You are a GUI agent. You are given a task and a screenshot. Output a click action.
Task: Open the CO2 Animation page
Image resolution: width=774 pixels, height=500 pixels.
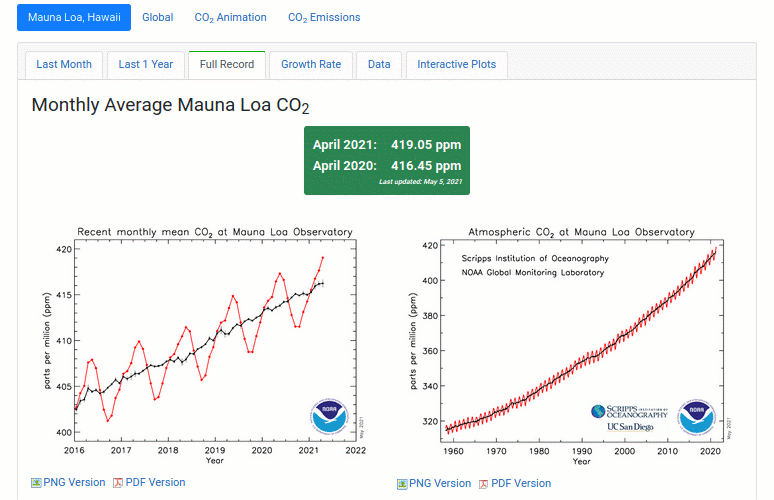pos(230,18)
